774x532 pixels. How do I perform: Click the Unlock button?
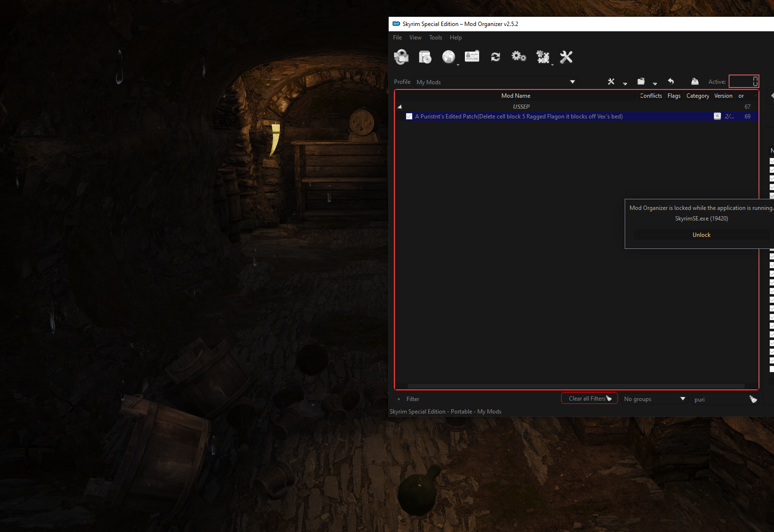click(x=701, y=235)
